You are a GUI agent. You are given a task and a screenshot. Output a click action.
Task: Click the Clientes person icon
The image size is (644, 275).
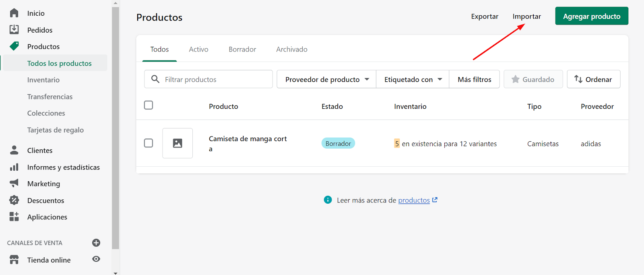(14, 150)
